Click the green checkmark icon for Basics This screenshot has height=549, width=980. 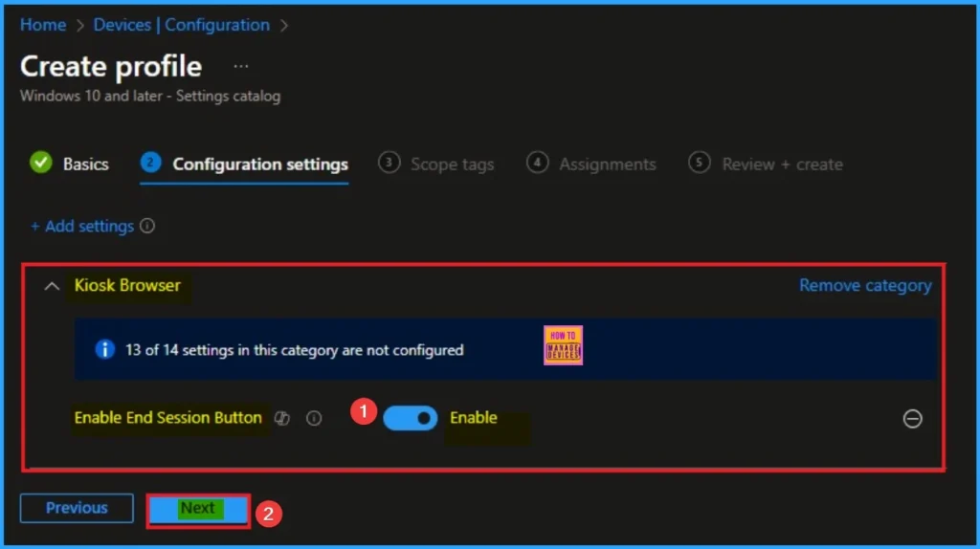pyautogui.click(x=40, y=164)
